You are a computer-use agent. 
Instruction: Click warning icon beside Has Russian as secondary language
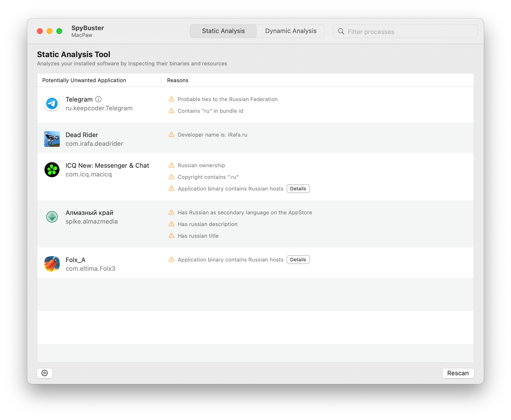click(171, 212)
